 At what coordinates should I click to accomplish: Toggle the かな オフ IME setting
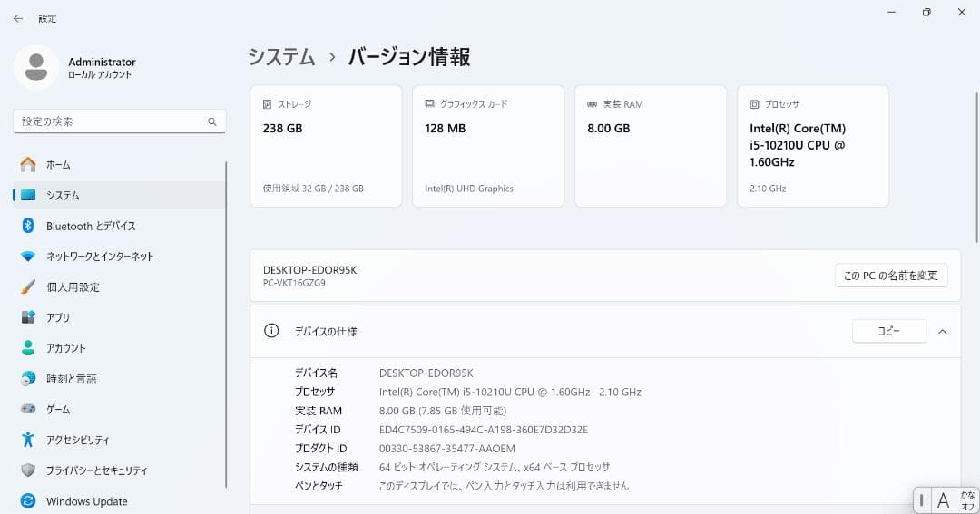tap(967, 500)
